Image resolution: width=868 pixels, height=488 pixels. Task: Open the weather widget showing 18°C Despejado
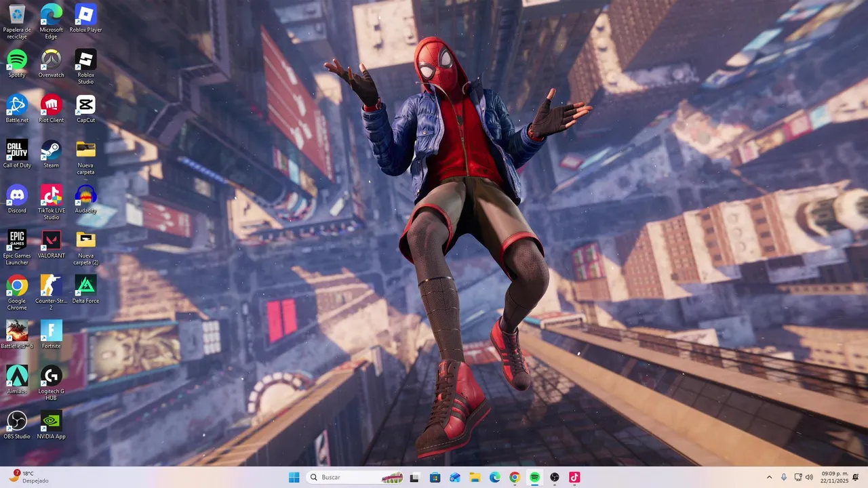pos(28,477)
